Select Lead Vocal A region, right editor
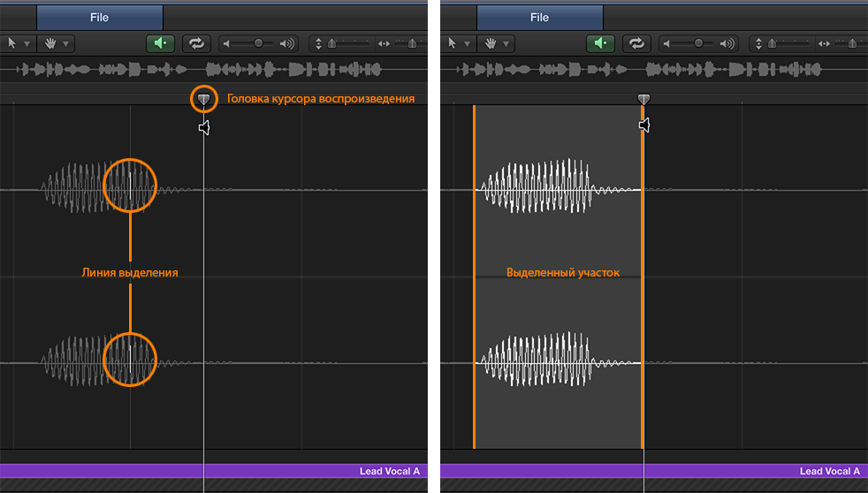Viewport: 868px width, 493px height. click(654, 471)
